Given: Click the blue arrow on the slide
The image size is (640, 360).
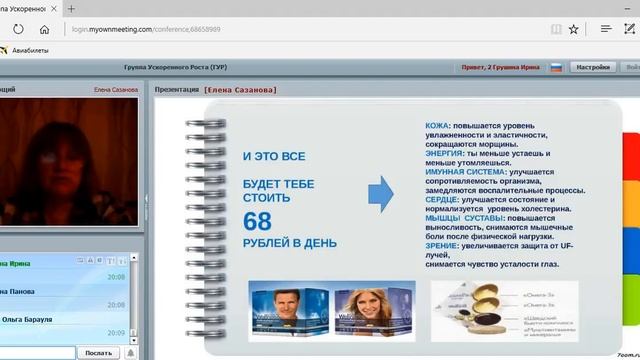Looking at the screenshot, I should point(381,194).
